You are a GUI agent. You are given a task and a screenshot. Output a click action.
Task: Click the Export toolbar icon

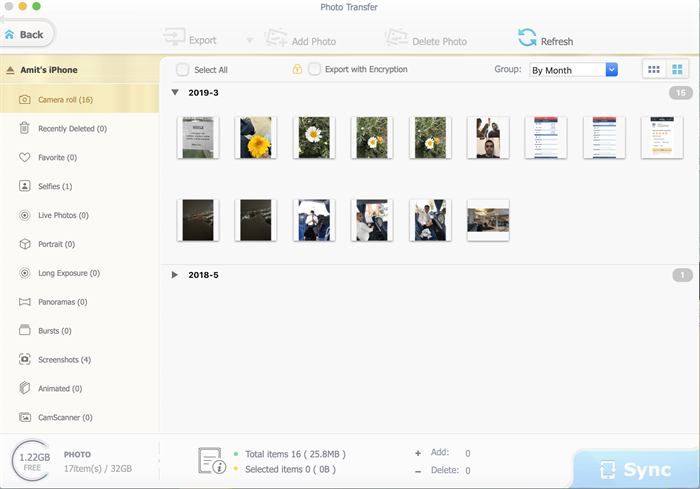pos(175,39)
